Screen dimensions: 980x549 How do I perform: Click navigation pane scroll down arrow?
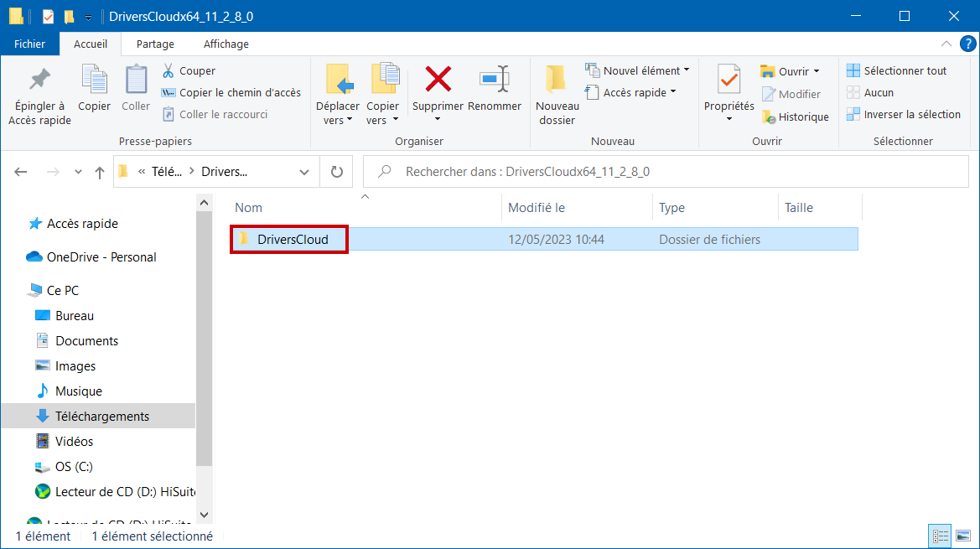(x=204, y=515)
